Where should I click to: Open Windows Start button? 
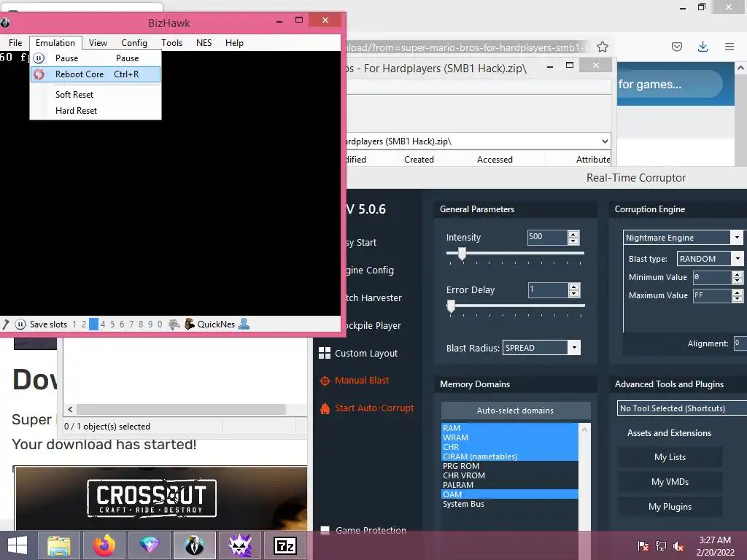tap(18, 545)
